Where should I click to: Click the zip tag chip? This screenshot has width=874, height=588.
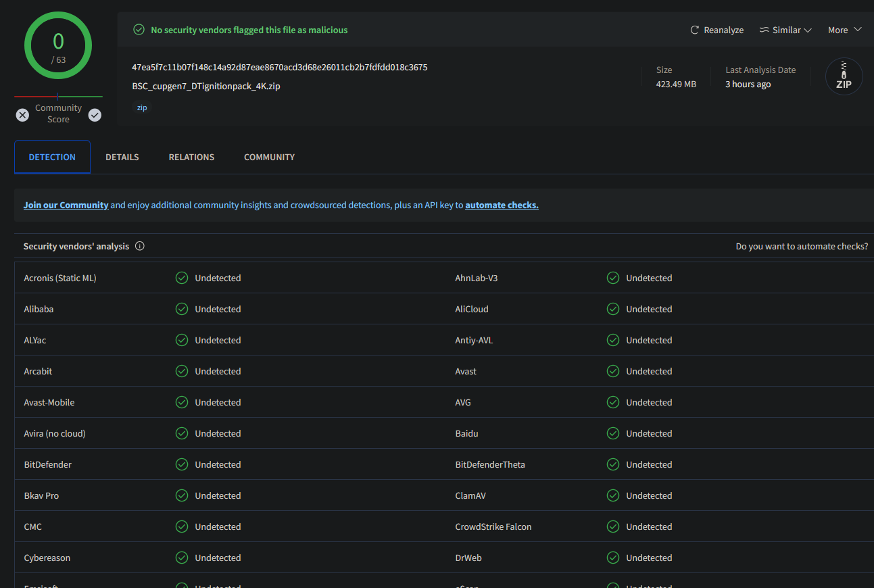(x=142, y=107)
